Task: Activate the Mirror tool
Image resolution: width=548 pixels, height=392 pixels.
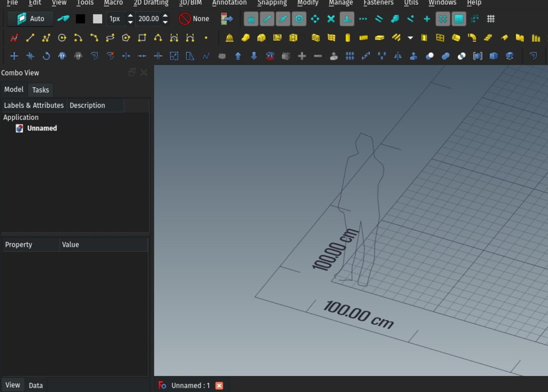Action: (398, 56)
